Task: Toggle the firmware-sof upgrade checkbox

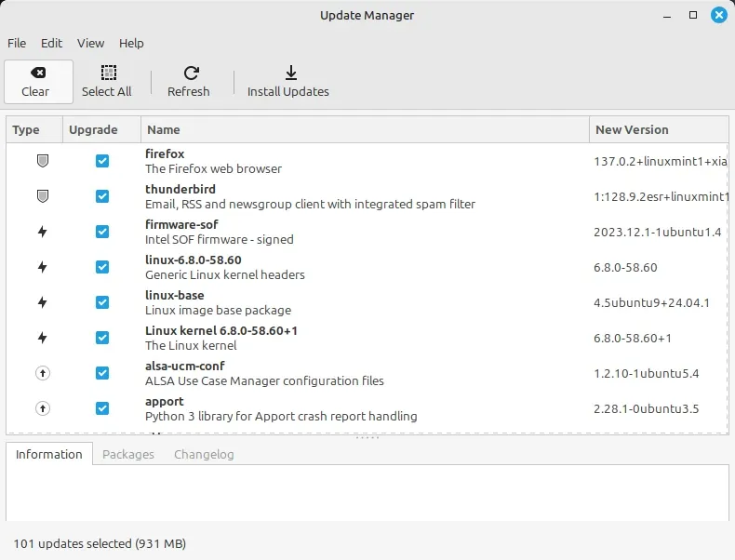Action: pyautogui.click(x=102, y=232)
